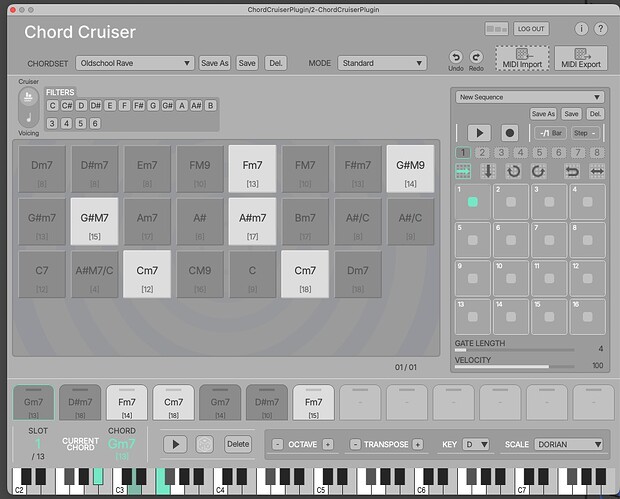
Task: Change the window size layout icon
Action: pos(497,29)
